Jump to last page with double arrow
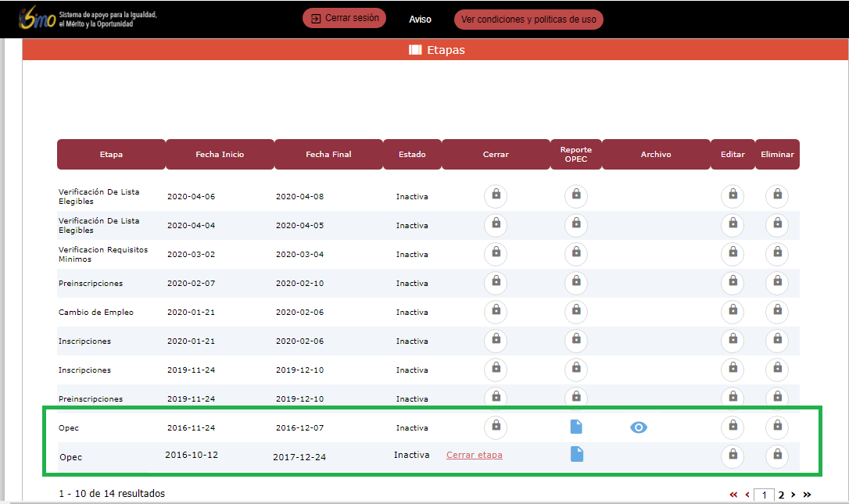 pyautogui.click(x=807, y=495)
